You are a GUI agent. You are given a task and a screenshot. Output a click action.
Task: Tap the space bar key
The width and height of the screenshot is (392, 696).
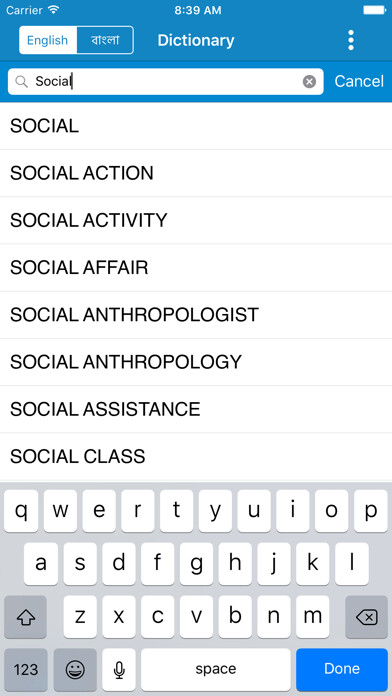pos(216,669)
